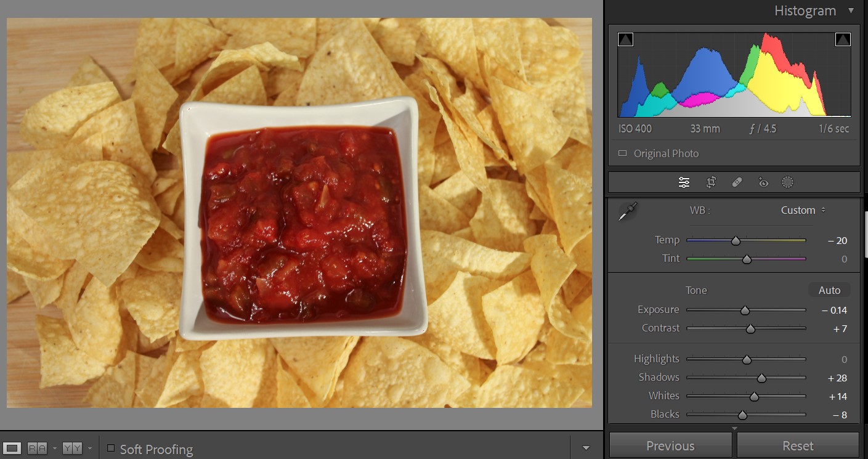Collapse the Histogram panel

click(851, 10)
